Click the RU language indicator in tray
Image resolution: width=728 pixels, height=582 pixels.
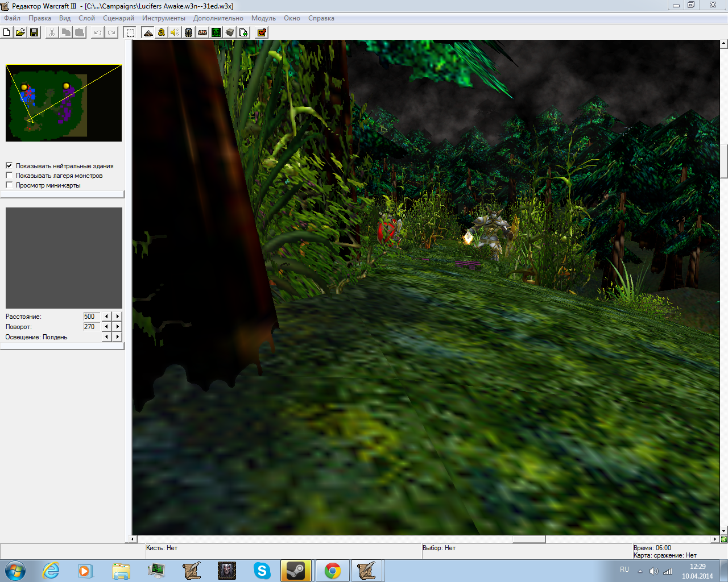[x=624, y=569]
